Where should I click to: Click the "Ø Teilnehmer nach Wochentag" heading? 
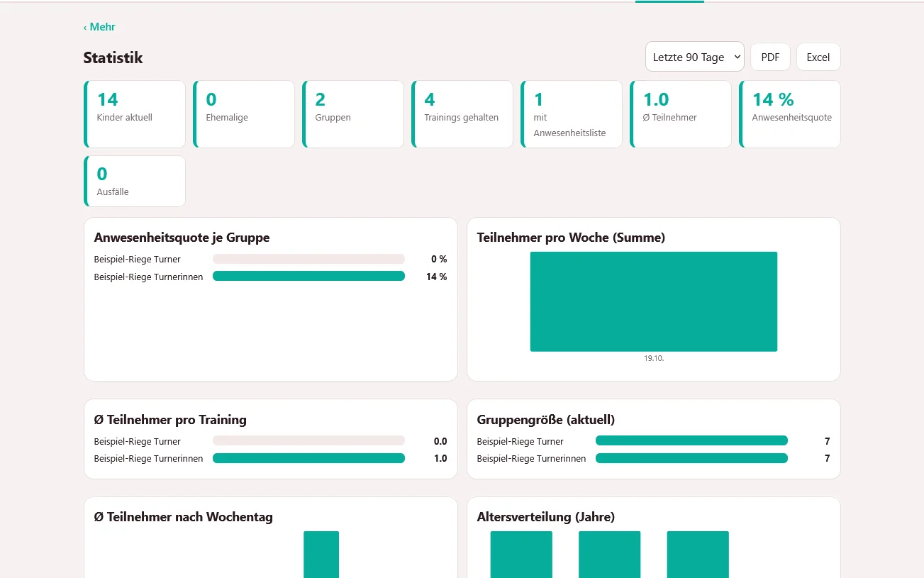click(183, 517)
